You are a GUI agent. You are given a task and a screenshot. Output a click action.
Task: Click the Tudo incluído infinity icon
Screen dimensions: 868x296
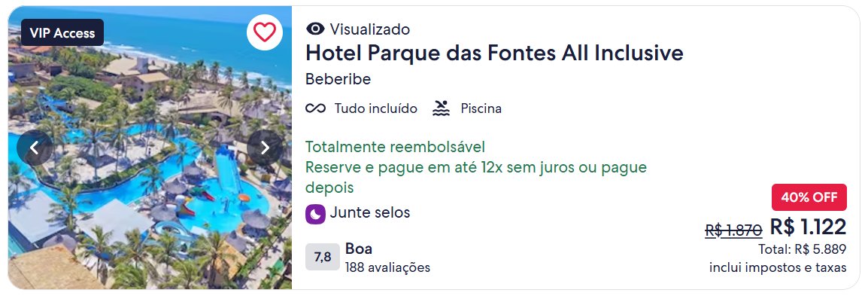click(316, 108)
